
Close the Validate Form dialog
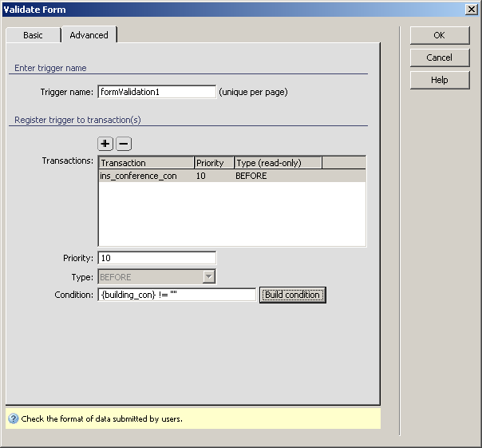pyautogui.click(x=472, y=9)
